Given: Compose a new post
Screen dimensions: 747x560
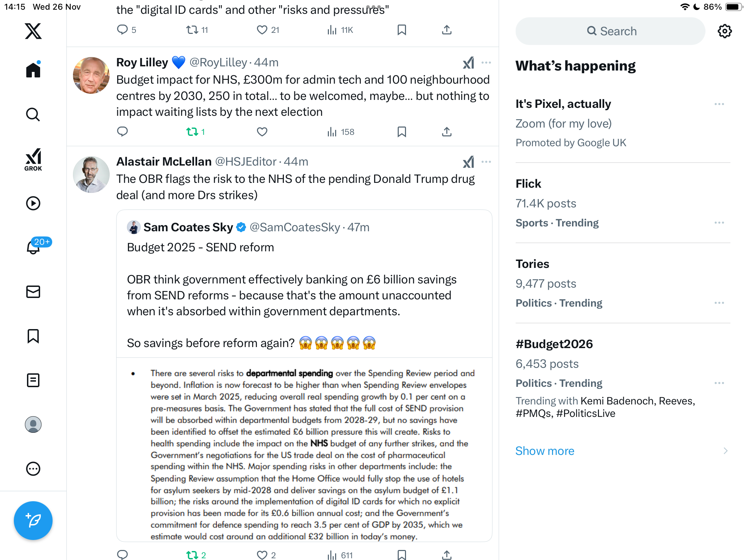Looking at the screenshot, I should click(x=33, y=520).
